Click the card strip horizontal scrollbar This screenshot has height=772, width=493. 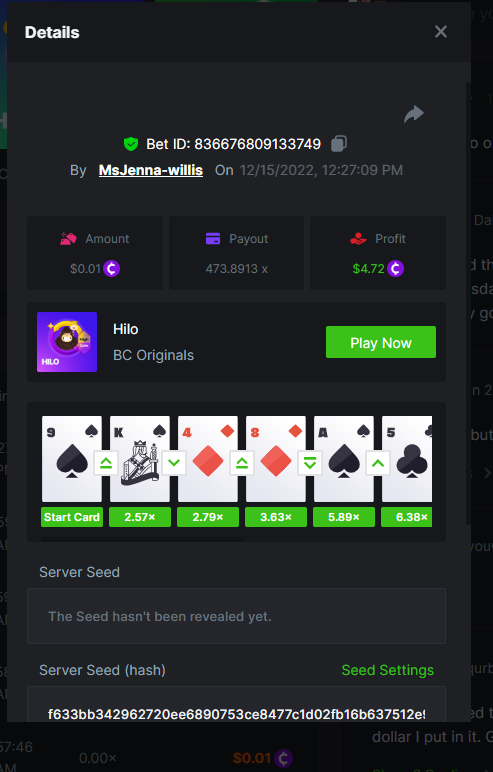pos(143,540)
